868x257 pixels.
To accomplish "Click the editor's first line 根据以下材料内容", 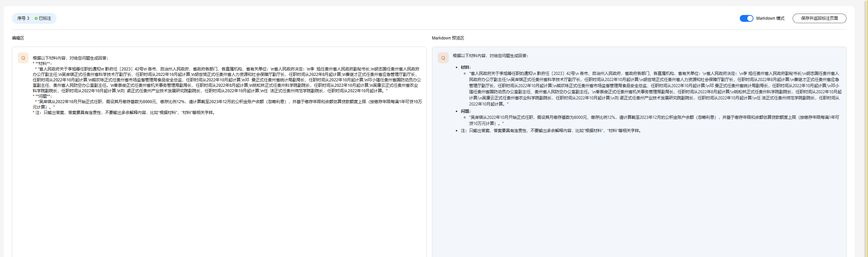I will click(70, 58).
